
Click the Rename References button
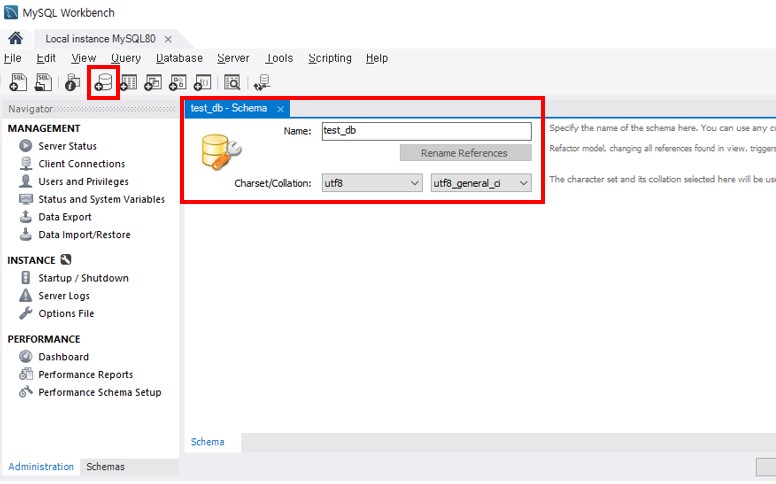466,153
